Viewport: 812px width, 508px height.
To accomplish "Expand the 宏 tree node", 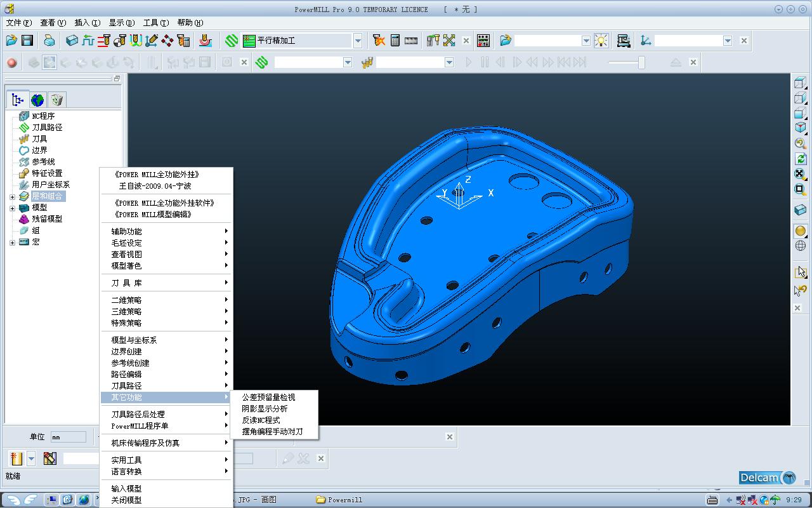I will pyautogui.click(x=12, y=242).
